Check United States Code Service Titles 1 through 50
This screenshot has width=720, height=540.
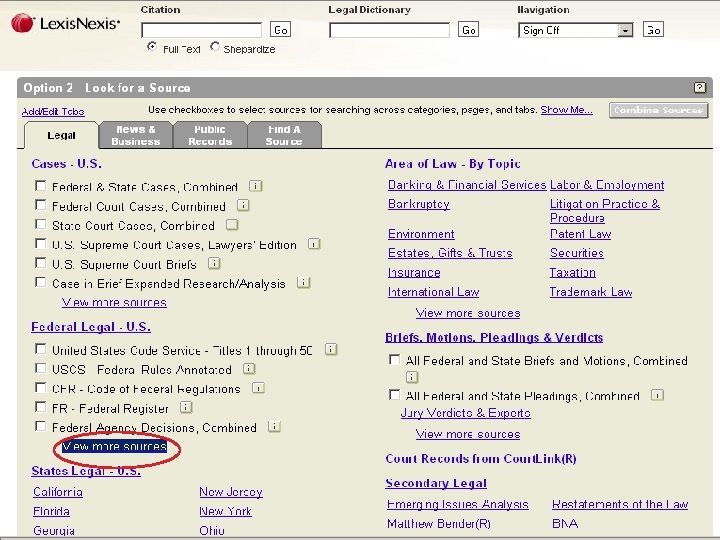[40, 349]
